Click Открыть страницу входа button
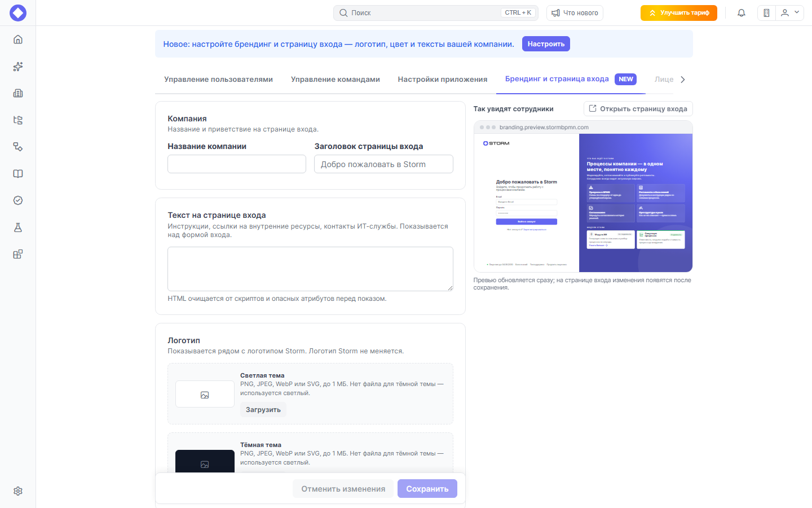The height and width of the screenshot is (508, 812). (638, 109)
